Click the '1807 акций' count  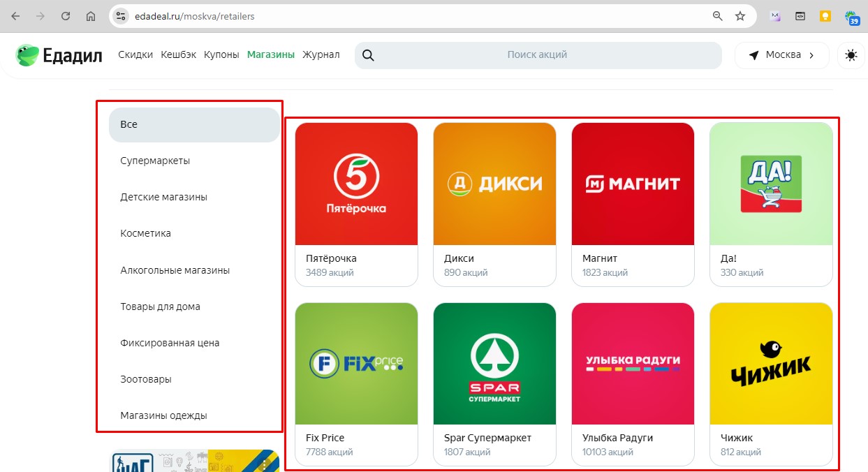tap(467, 452)
